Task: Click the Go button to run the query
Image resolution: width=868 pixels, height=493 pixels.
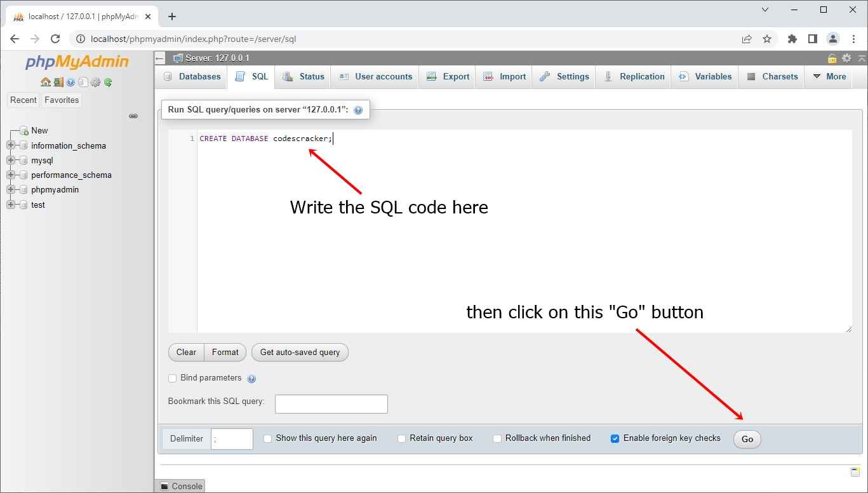Action: [x=747, y=439]
